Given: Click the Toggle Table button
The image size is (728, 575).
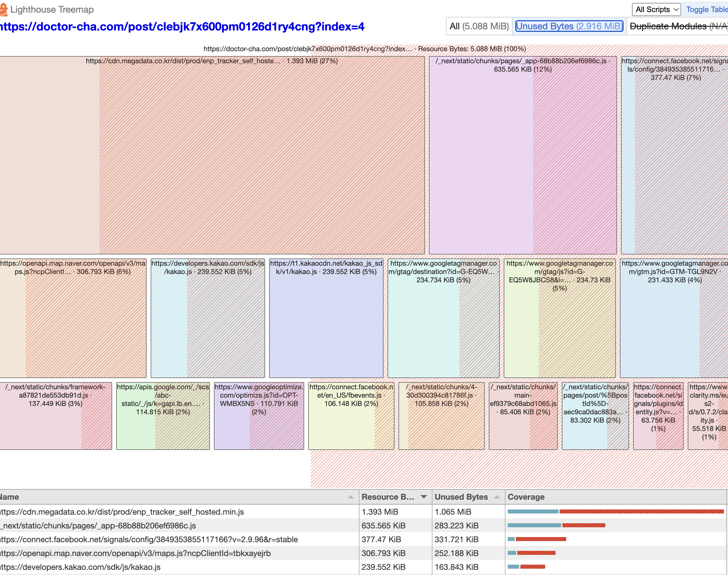Looking at the screenshot, I should point(706,9).
